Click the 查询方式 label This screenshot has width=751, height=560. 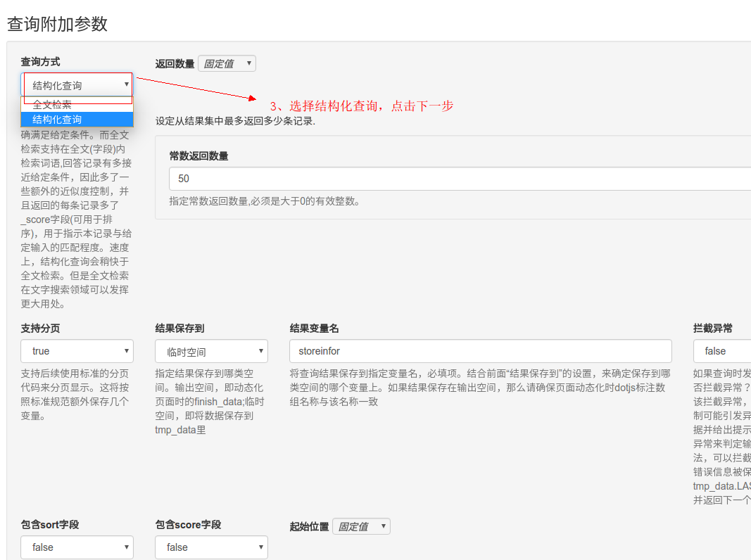[40, 62]
